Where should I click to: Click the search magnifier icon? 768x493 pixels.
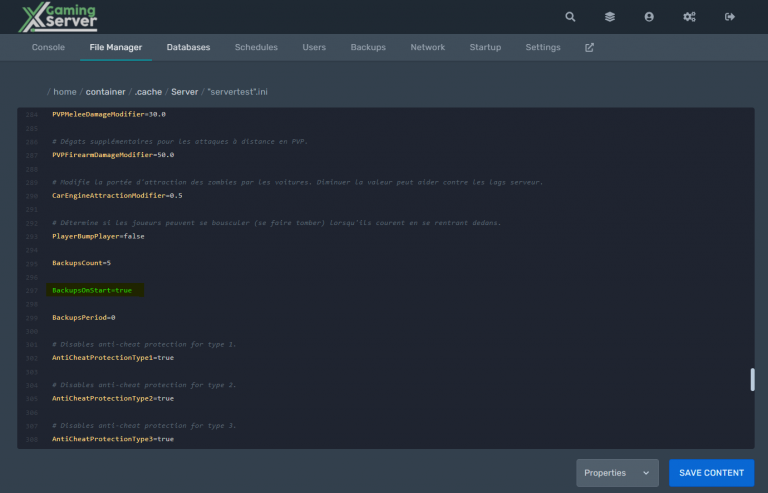pos(570,17)
